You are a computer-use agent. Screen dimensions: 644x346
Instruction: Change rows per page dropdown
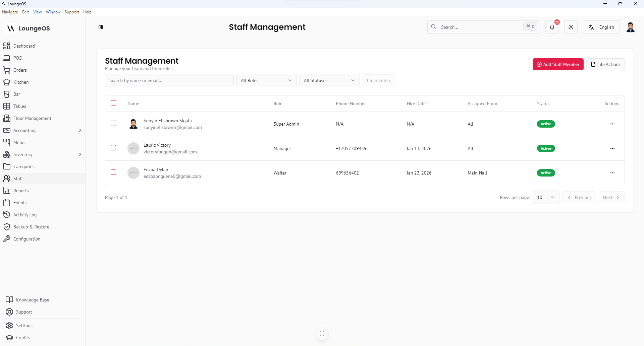click(x=545, y=197)
